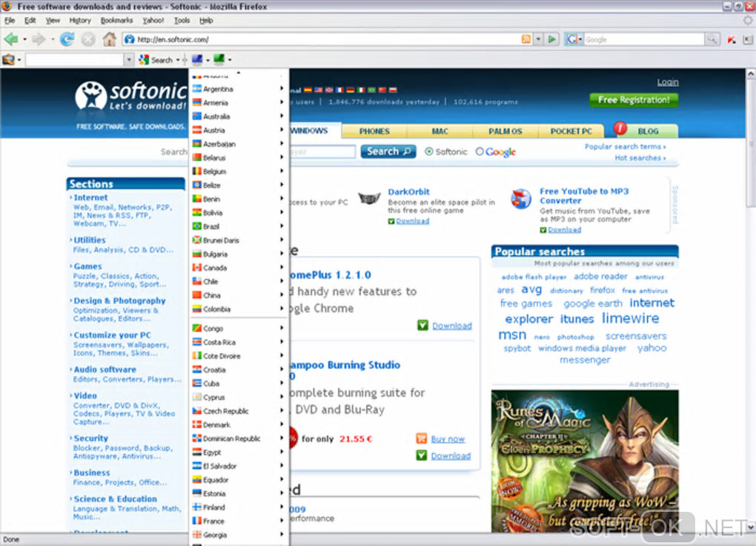The image size is (756, 546).
Task: Select France in the country menu
Action: [x=239, y=521]
